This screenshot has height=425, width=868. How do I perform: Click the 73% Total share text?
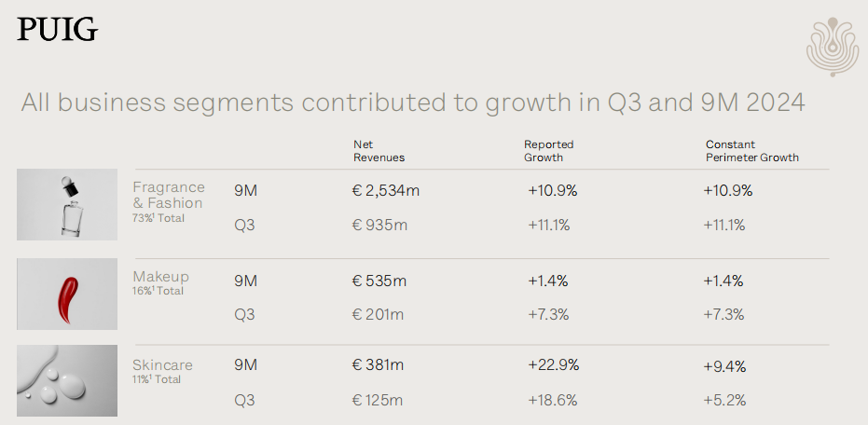(x=158, y=217)
